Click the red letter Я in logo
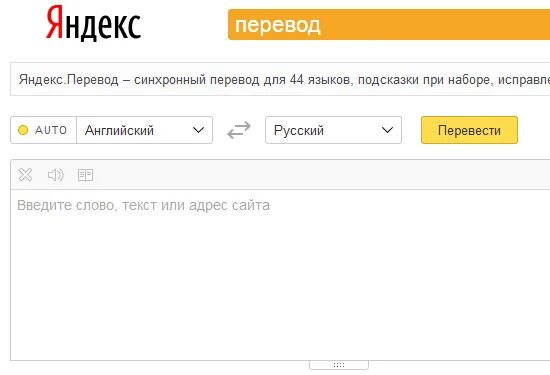 click(55, 22)
